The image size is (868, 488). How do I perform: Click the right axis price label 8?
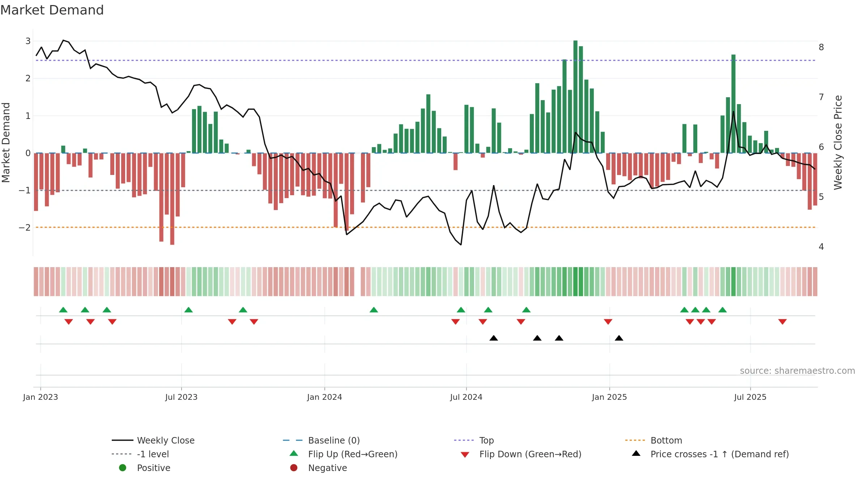[x=821, y=47]
